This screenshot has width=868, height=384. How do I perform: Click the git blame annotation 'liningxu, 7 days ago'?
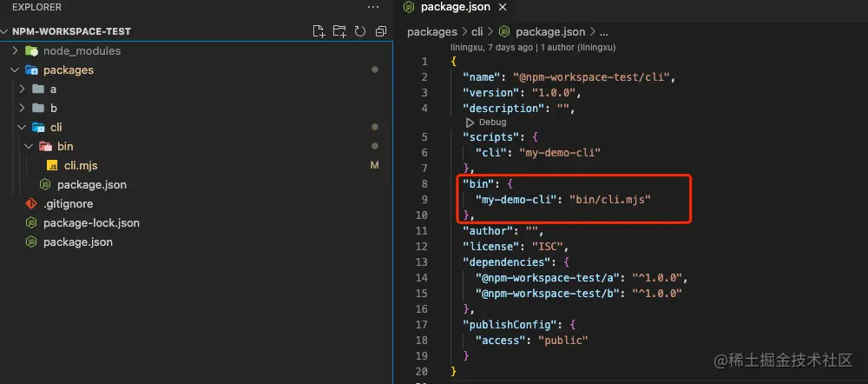[493, 48]
